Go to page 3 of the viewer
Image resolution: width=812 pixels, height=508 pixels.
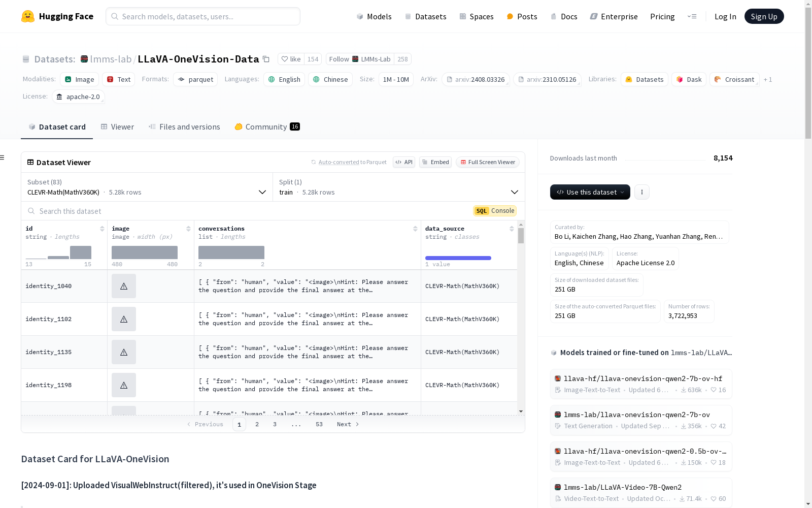coord(275,424)
